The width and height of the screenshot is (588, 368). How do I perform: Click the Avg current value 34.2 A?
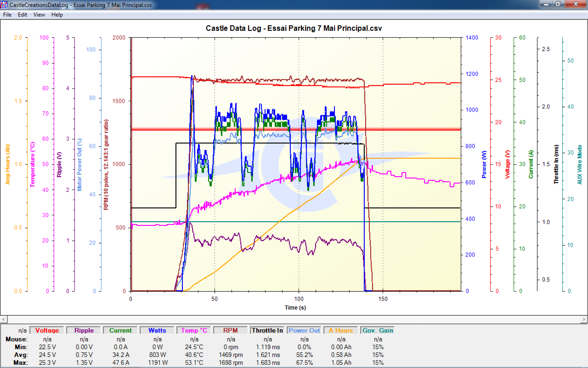point(121,355)
